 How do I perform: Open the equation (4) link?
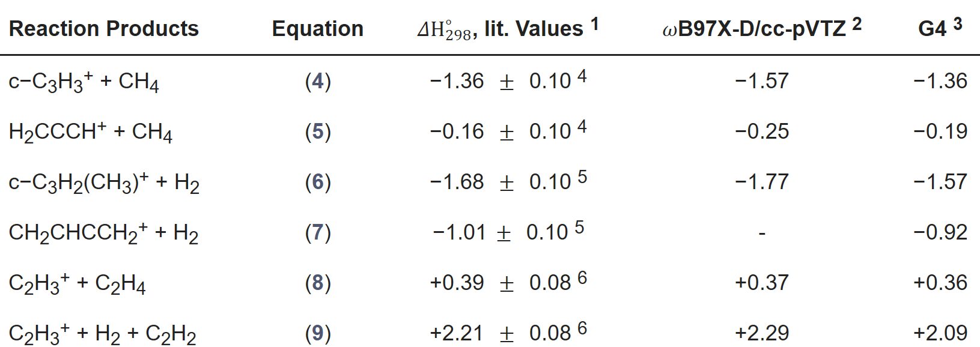(318, 81)
